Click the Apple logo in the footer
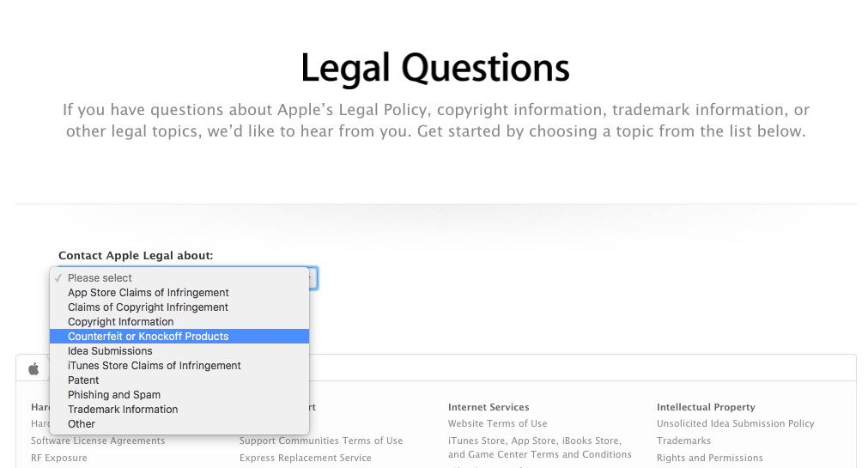This screenshot has width=868, height=468. pyautogui.click(x=33, y=368)
